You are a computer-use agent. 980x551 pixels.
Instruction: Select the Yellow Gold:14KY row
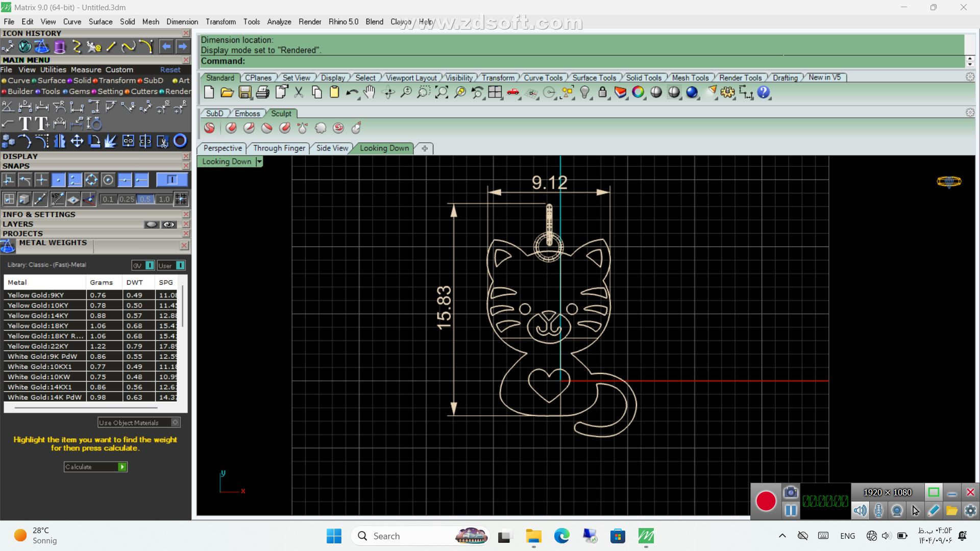point(38,316)
